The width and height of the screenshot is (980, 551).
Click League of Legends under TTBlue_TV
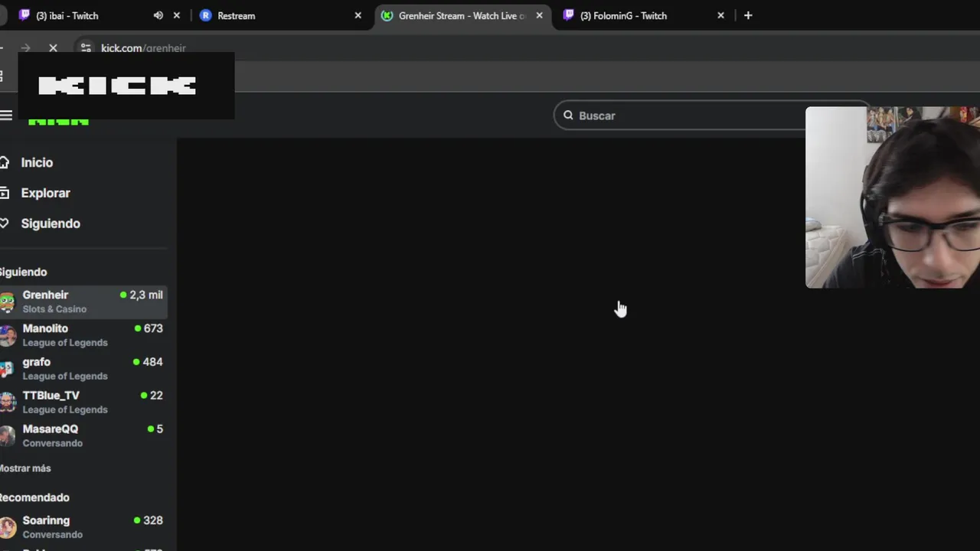tap(65, 410)
